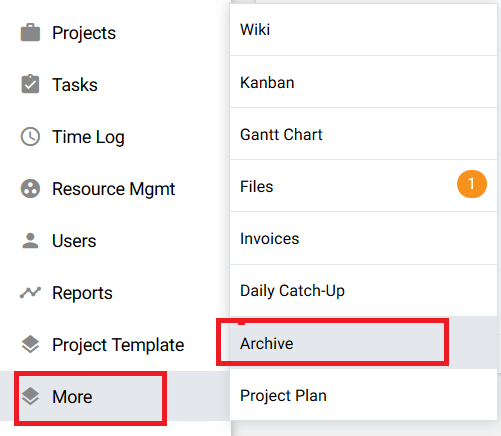This screenshot has height=436, width=501.
Task: Open Project Plan from the submenu
Action: (x=363, y=395)
